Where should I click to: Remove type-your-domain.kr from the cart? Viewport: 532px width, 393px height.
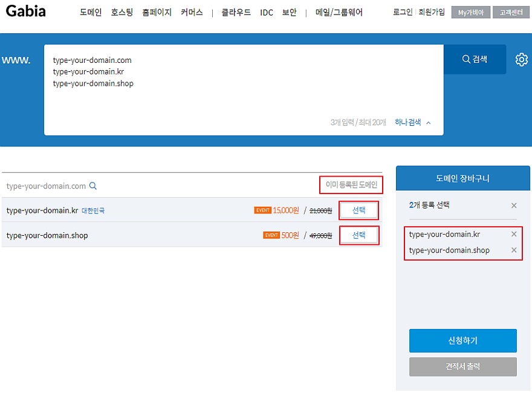[x=514, y=234]
